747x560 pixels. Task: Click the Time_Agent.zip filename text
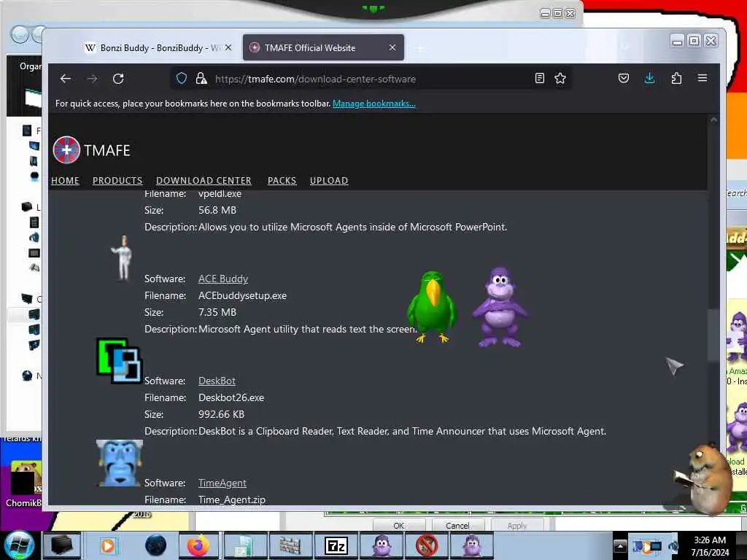[x=232, y=499]
